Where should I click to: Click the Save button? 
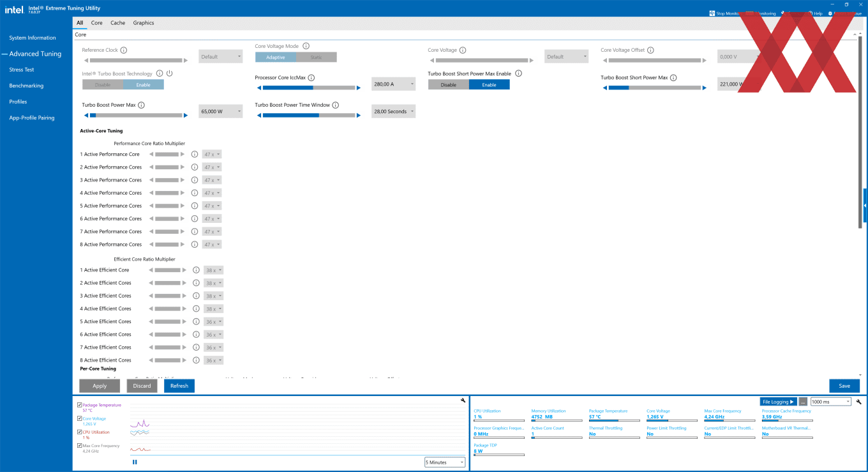point(844,386)
